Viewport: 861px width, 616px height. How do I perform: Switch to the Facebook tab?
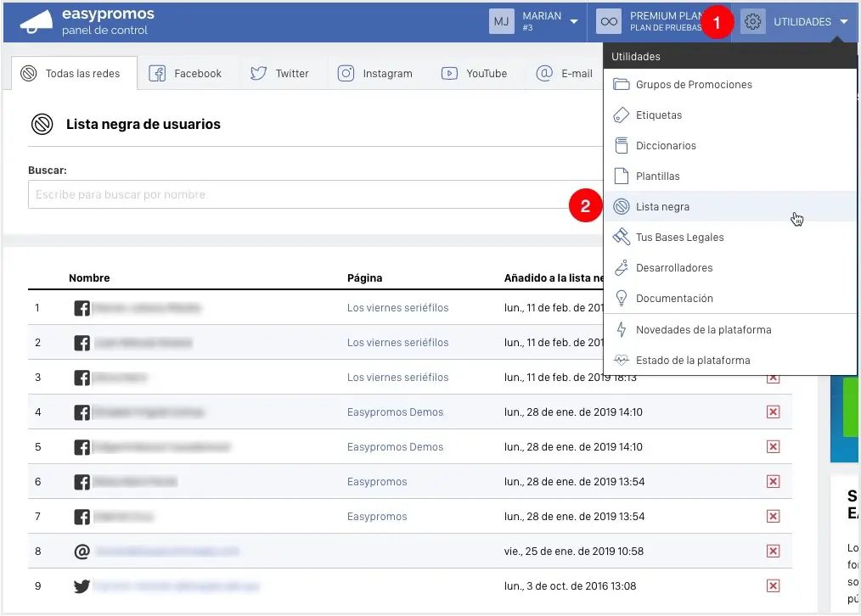coord(185,74)
